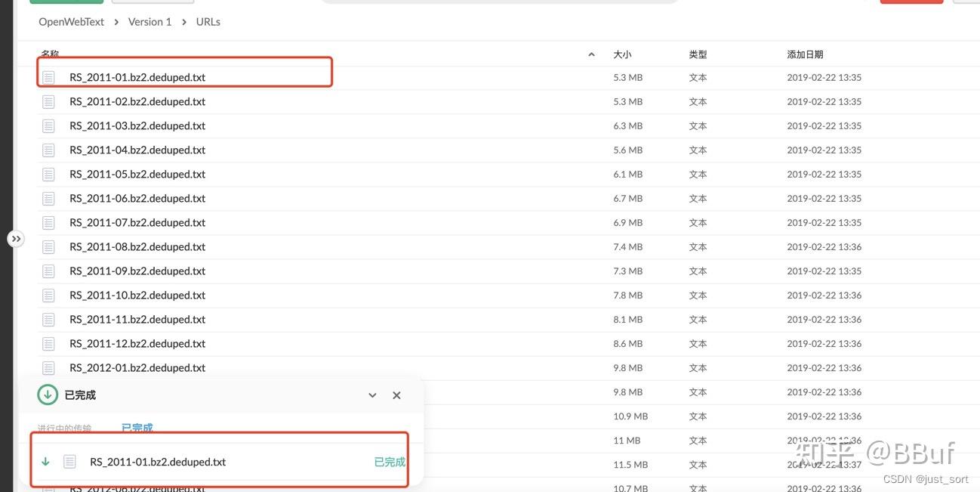Click the green circled download icon in popup header
Viewport: 980px width, 492px height.
coord(47,394)
